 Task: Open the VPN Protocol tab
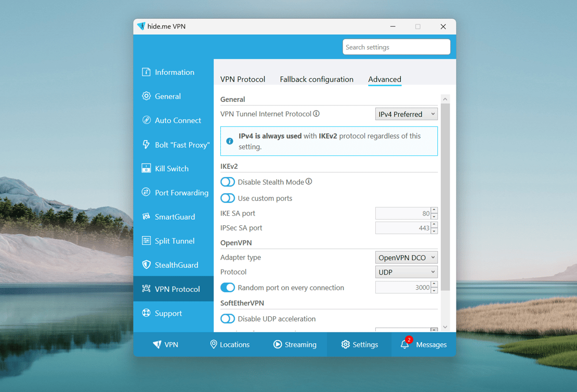243,79
